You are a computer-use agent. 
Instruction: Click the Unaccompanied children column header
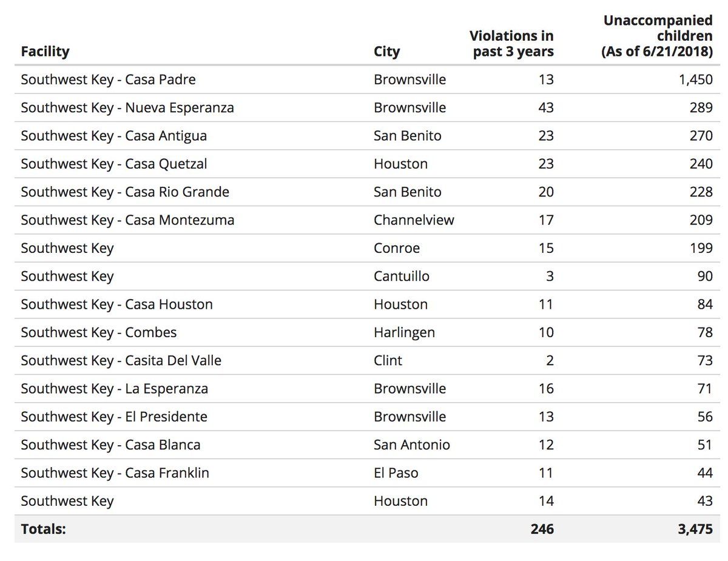click(x=658, y=36)
